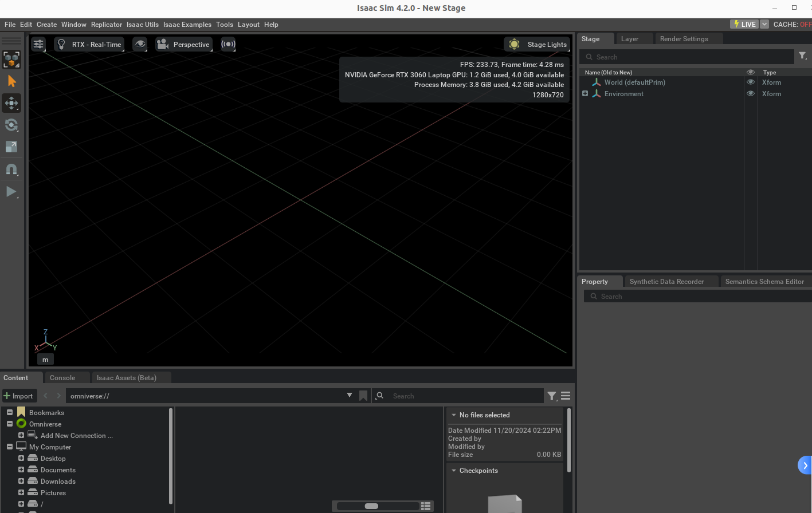
Task: Sort by Name (Old to New) header
Action: (609, 72)
